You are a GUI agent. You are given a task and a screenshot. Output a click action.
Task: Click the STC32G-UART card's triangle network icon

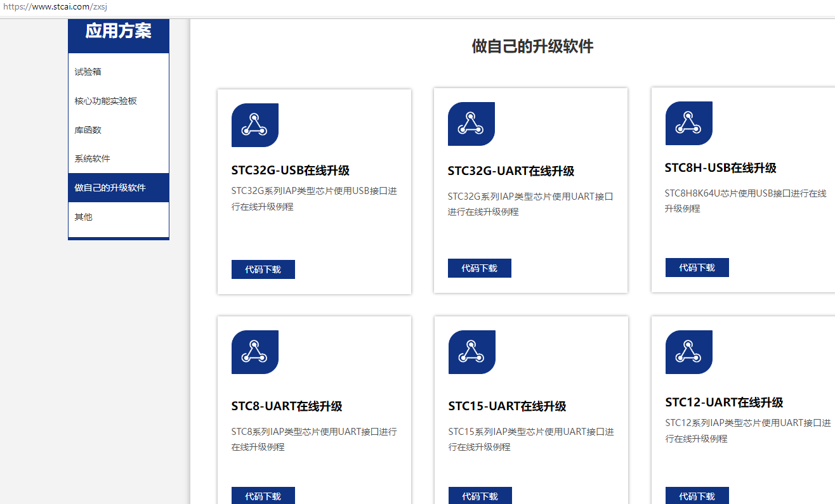[471, 124]
